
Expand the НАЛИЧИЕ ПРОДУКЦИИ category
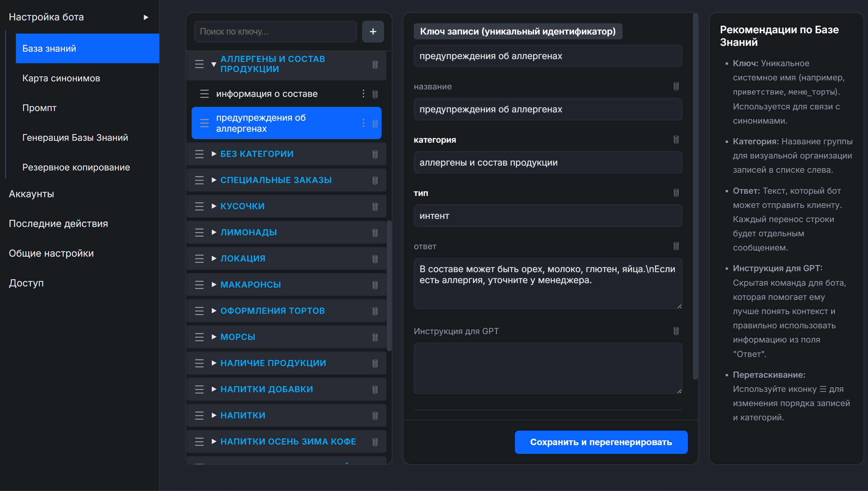(214, 363)
